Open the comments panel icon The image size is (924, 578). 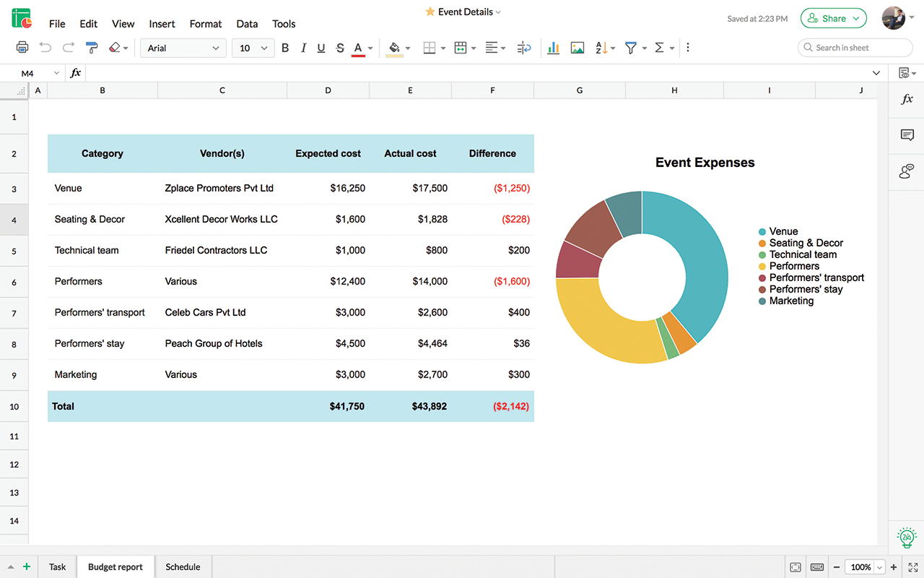coord(907,135)
